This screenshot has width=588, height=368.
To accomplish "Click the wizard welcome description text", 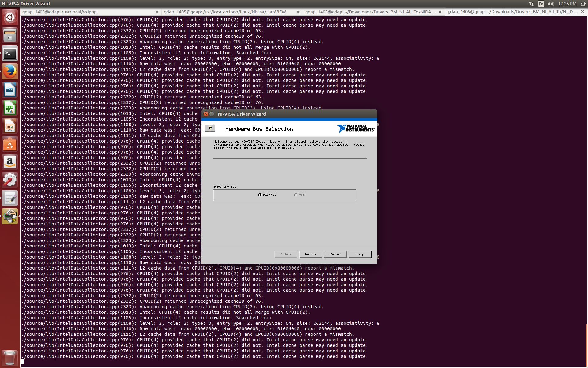I will click(289, 145).
